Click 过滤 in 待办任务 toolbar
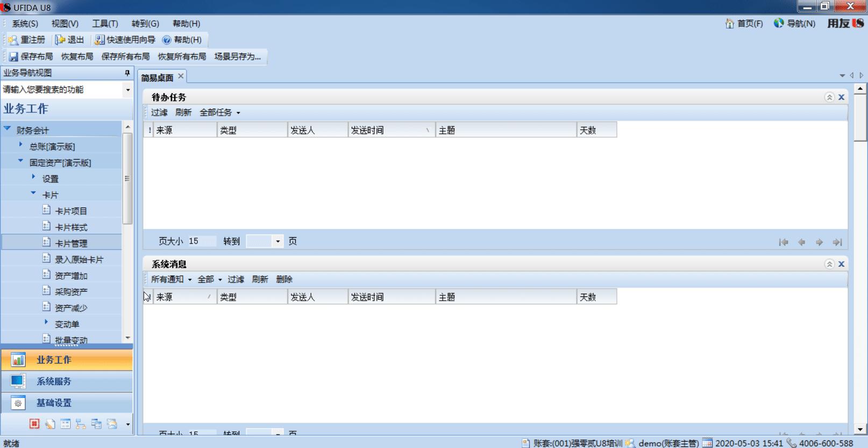This screenshot has height=448, width=868. pyautogui.click(x=159, y=112)
